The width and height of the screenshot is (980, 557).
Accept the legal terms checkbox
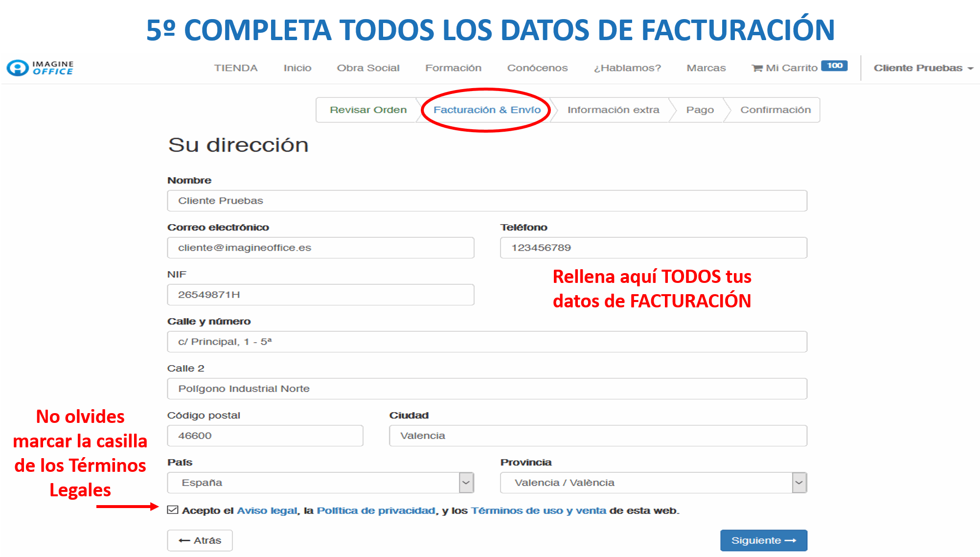[x=172, y=510]
